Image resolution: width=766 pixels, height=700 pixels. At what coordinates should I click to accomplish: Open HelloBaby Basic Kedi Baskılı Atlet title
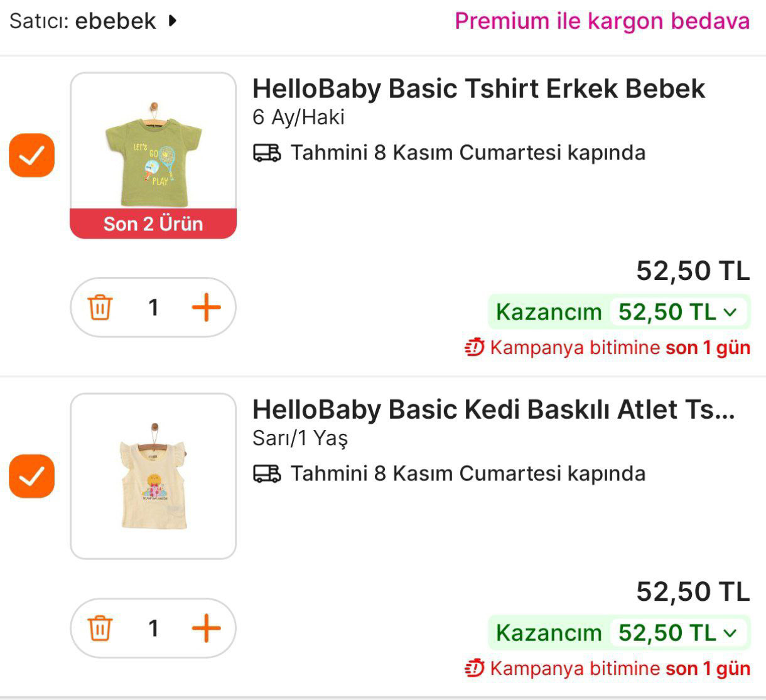click(x=493, y=409)
